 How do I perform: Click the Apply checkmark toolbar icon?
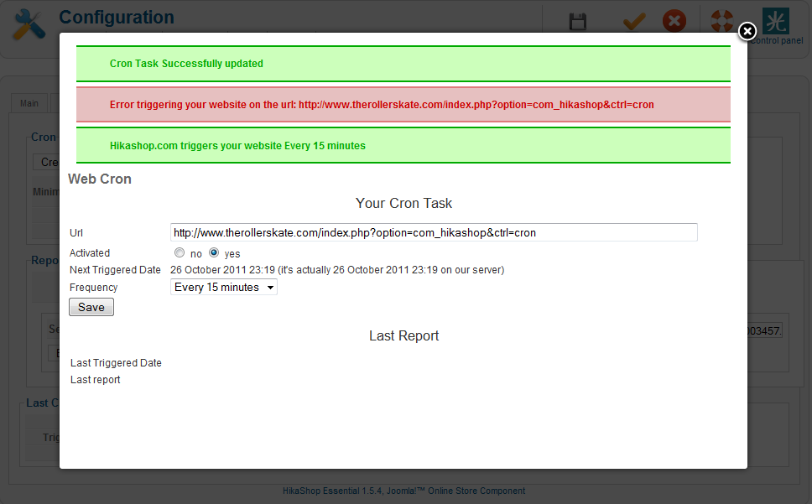point(634,22)
